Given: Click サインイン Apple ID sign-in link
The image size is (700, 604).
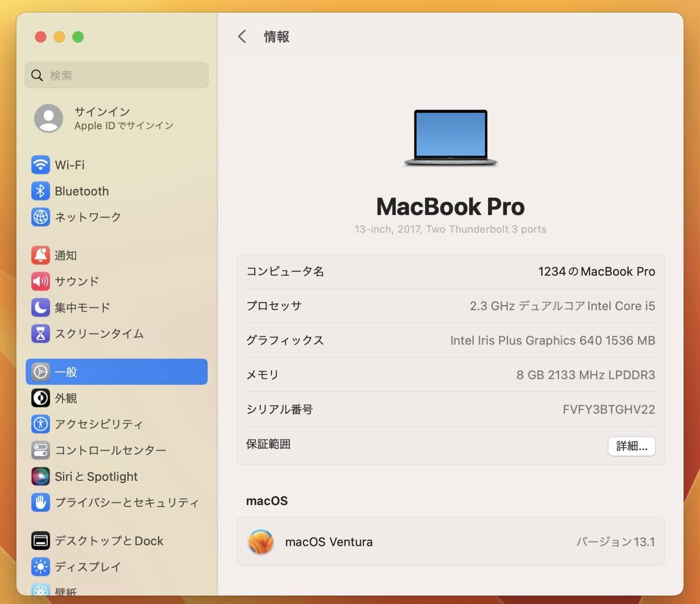Looking at the screenshot, I should [x=102, y=111].
